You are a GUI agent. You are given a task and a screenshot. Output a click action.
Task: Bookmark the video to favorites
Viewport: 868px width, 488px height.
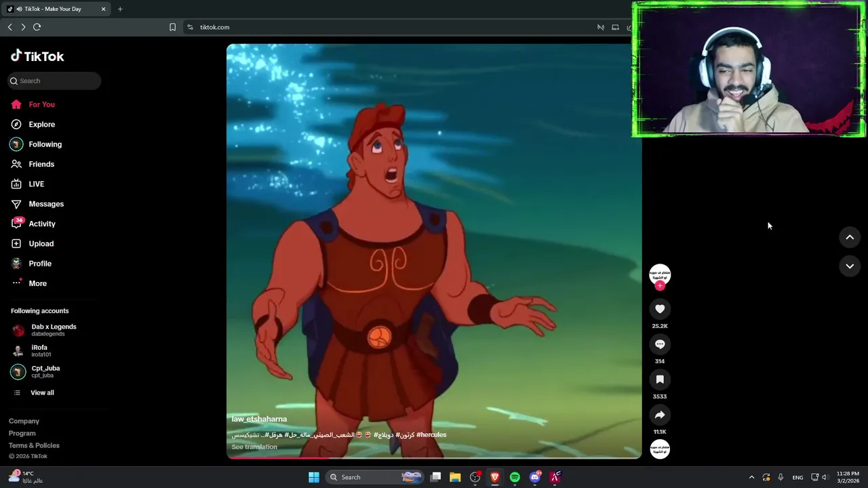coord(660,380)
